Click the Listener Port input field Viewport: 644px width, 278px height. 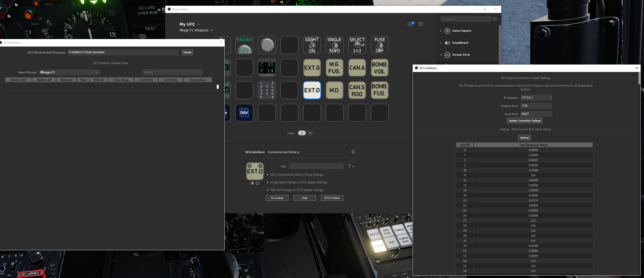536,106
